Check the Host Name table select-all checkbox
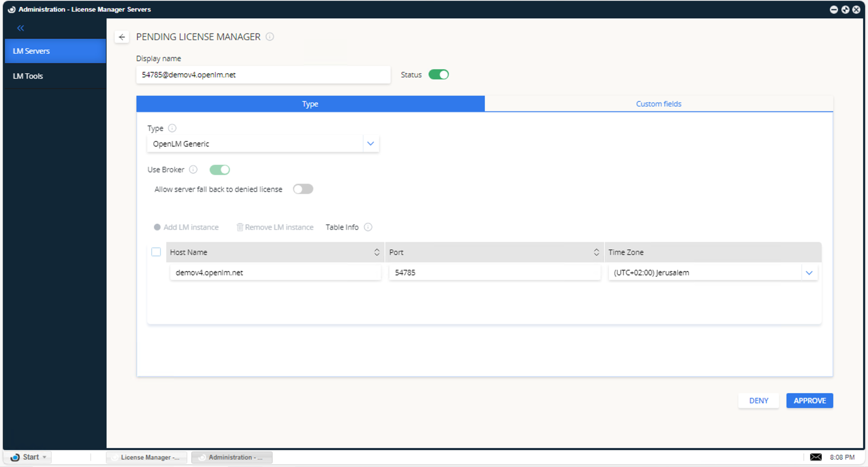 pyautogui.click(x=156, y=252)
